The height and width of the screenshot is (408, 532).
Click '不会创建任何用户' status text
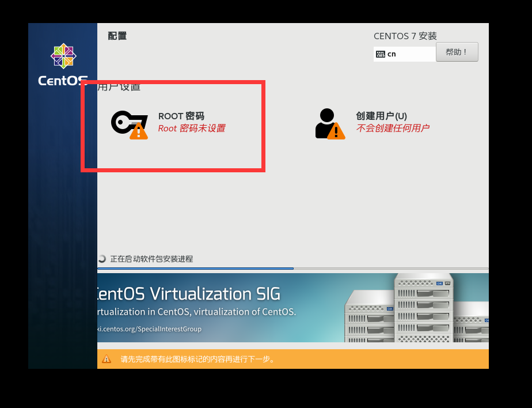393,128
